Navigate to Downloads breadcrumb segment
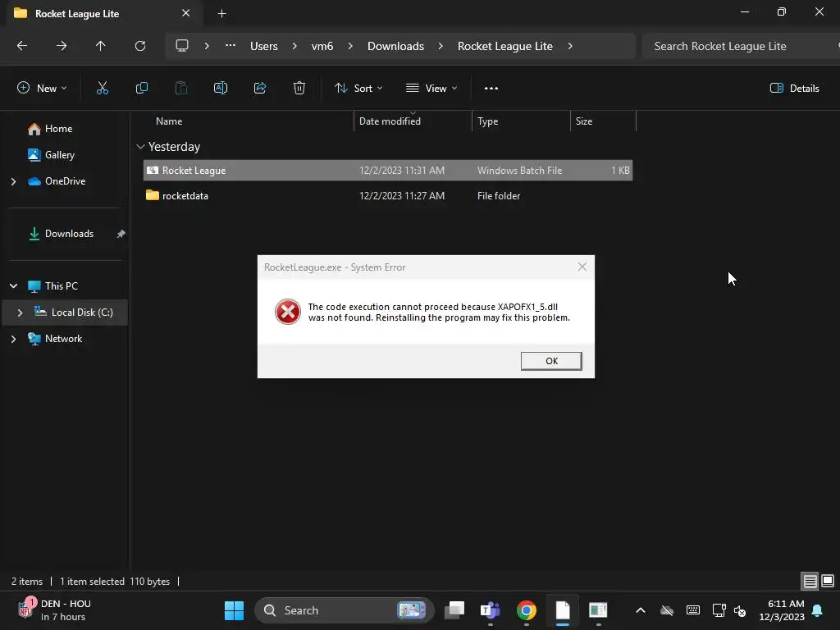Screen dimensions: 840x630 (395, 46)
